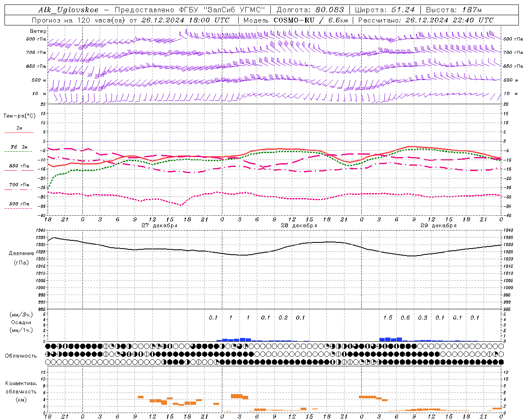
Task: Click the Облачность cloudiness label
Action: 21,356
